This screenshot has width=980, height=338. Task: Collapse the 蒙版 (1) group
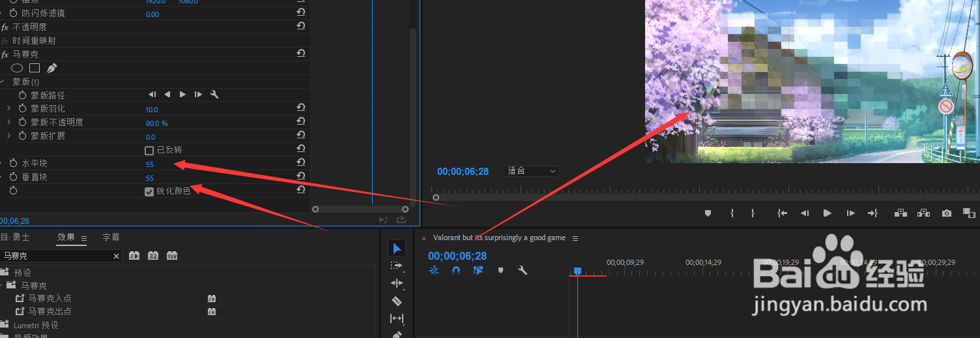point(2,82)
